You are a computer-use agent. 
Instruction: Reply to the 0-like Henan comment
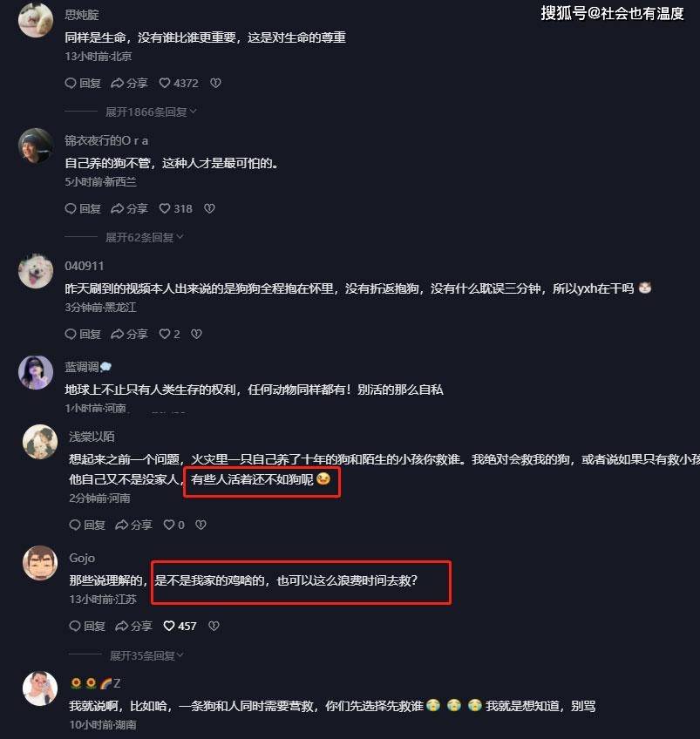coord(87,525)
